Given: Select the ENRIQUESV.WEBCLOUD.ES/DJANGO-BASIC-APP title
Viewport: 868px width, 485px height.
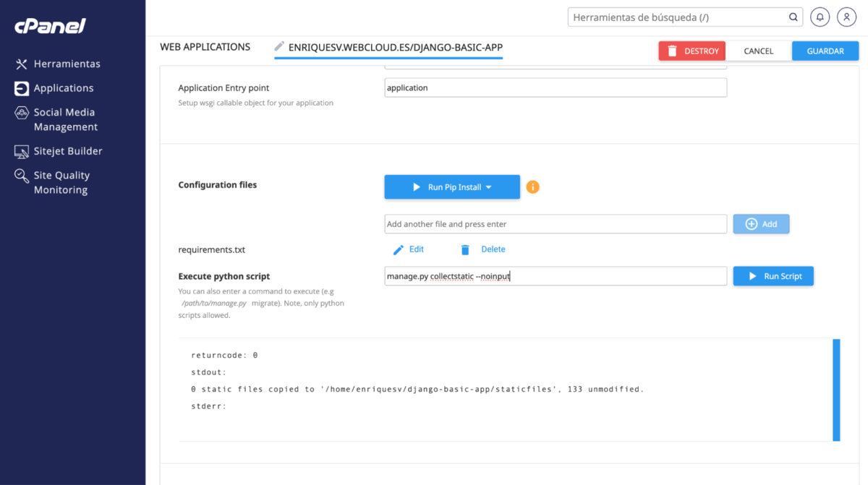Looking at the screenshot, I should [396, 48].
